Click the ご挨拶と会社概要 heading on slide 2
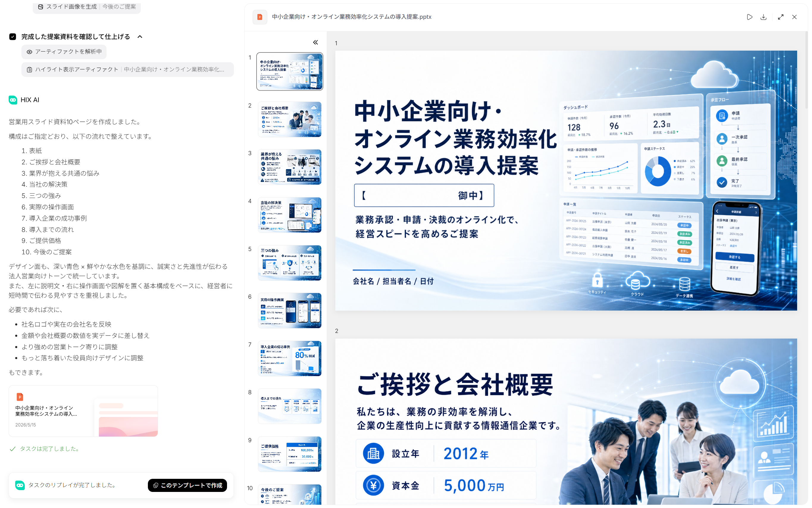812x508 pixels. [455, 384]
